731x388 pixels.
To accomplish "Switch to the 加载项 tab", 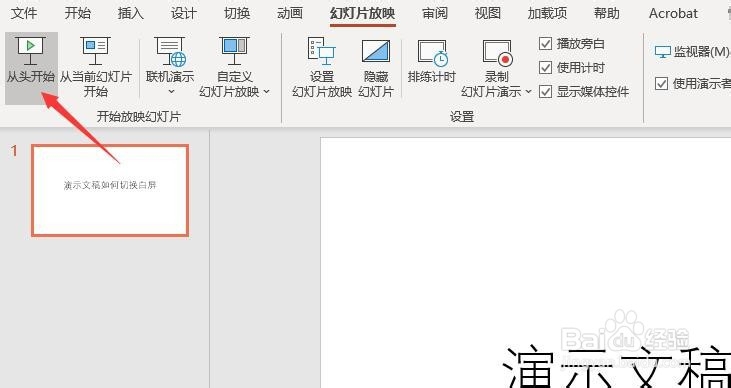I will pyautogui.click(x=548, y=13).
